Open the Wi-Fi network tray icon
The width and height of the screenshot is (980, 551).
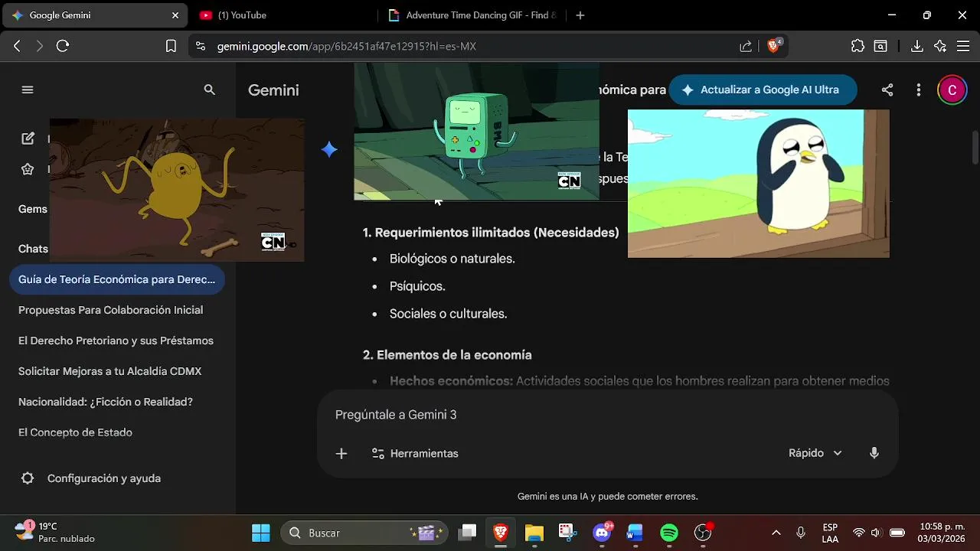859,533
